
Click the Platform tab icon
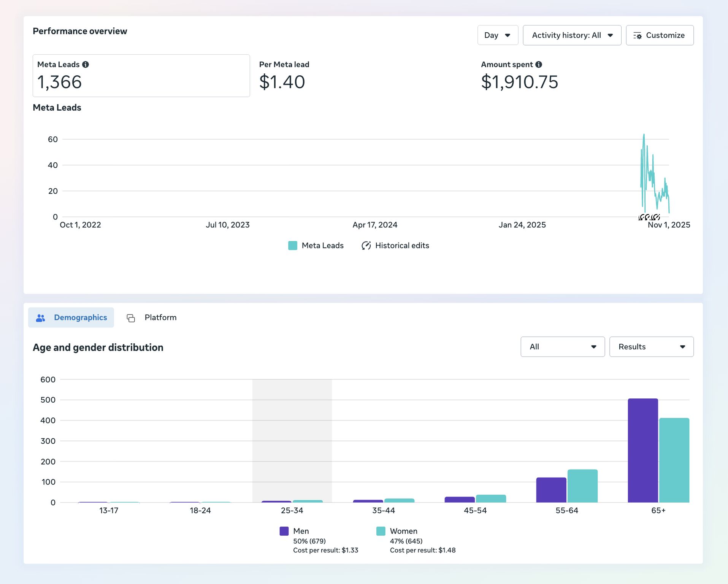coord(131,318)
